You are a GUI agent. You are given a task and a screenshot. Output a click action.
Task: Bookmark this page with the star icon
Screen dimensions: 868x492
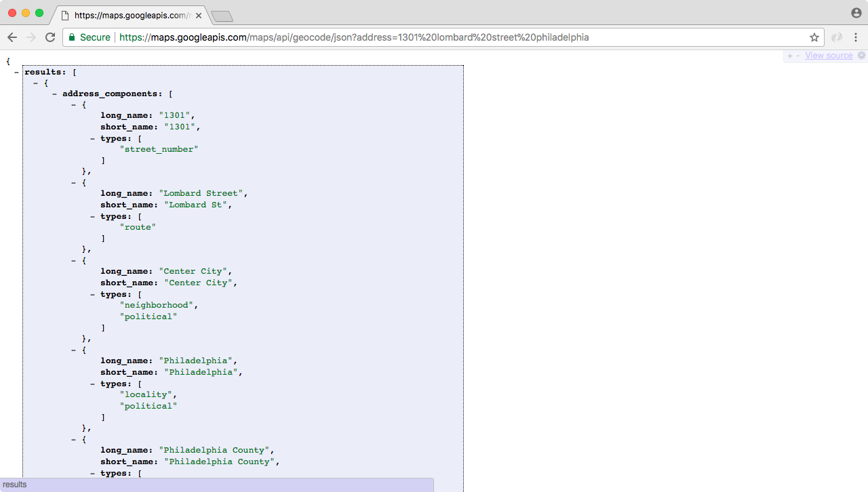[x=814, y=37]
